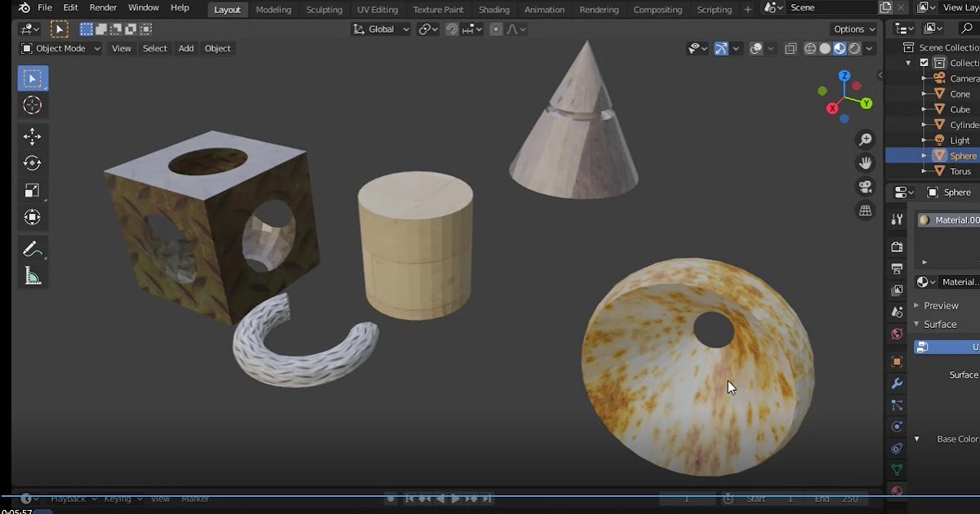980x514 pixels.
Task: Select the Scale tool
Action: tap(32, 189)
